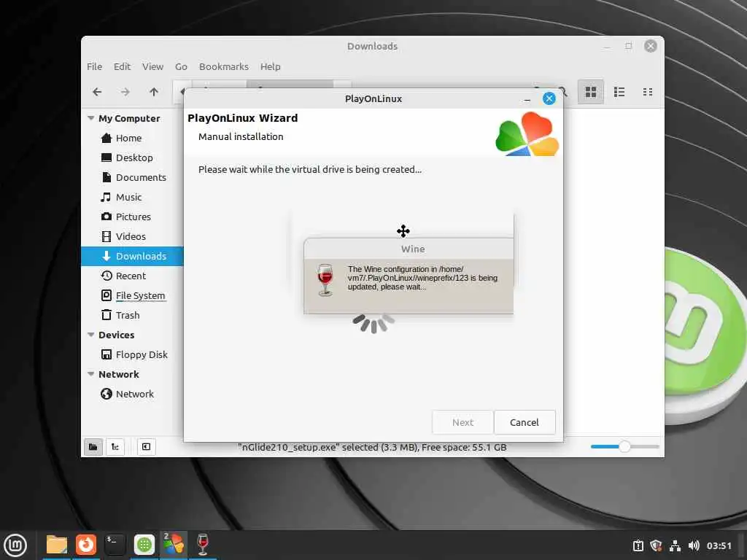Screen dimensions: 747x560
Task: Hide the sidebar toggle button
Action: (x=146, y=447)
